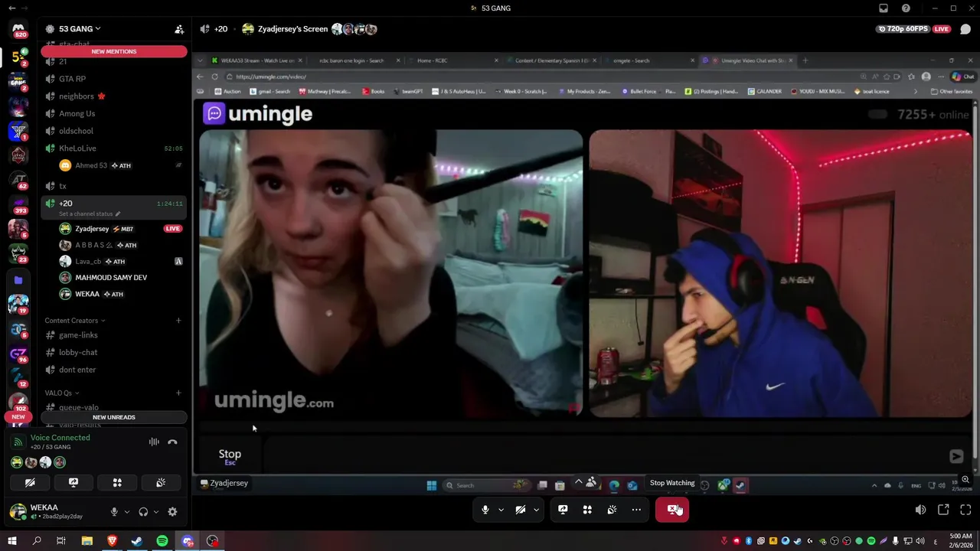Open Brave browser from Windows taskbar
This screenshot has width=980, height=551.
(x=113, y=541)
